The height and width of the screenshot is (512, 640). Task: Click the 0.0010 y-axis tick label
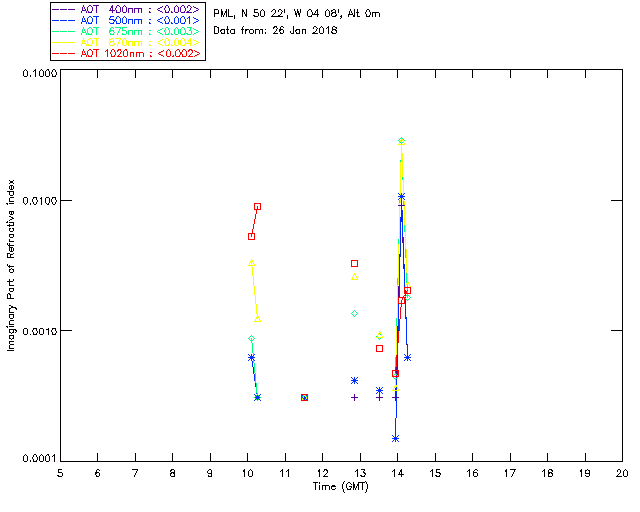(x=40, y=331)
